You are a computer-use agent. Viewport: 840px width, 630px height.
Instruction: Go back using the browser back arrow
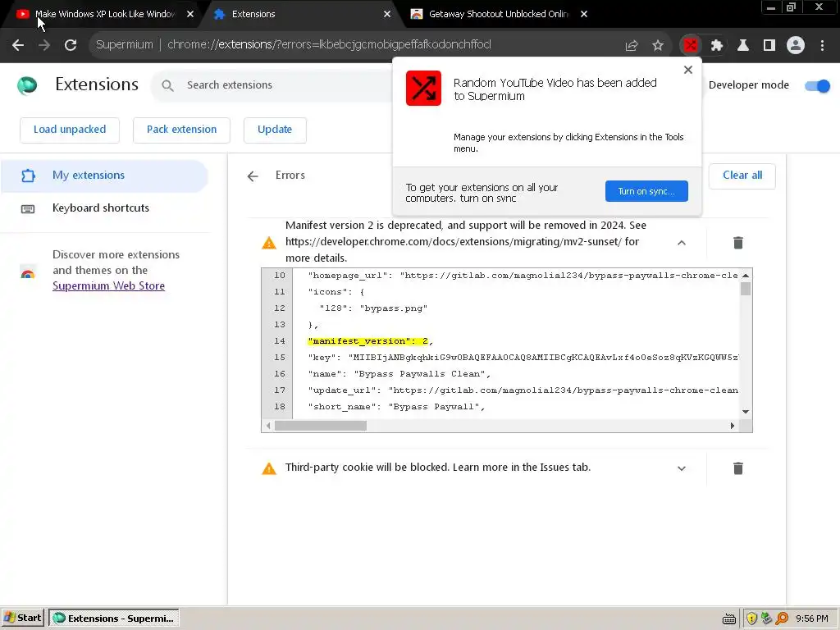pos(18,45)
